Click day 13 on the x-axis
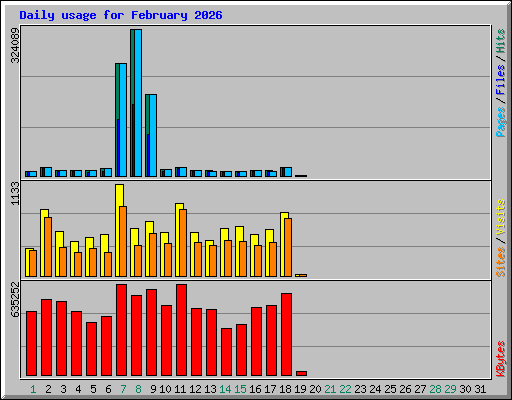The height and width of the screenshot is (400, 512). pos(210,389)
